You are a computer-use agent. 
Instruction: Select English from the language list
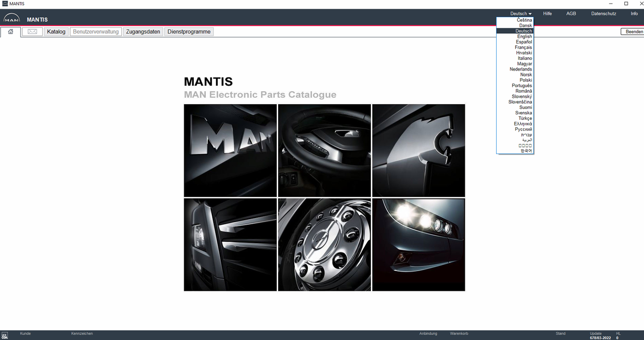(515, 37)
